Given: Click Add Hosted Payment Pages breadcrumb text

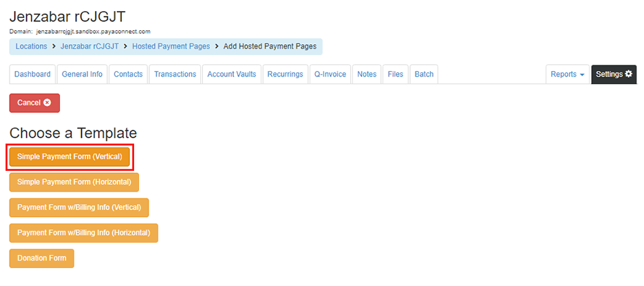Looking at the screenshot, I should pyautogui.click(x=270, y=46).
